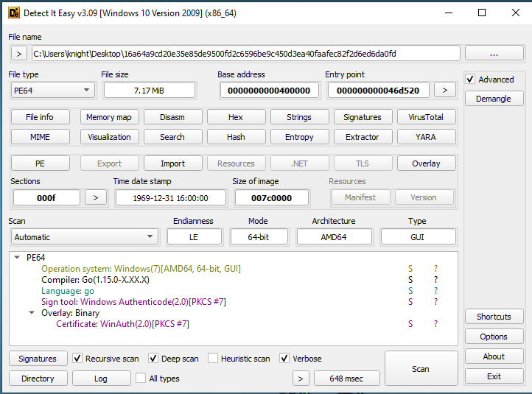Click the question mark on the Certificate row

coord(436,324)
